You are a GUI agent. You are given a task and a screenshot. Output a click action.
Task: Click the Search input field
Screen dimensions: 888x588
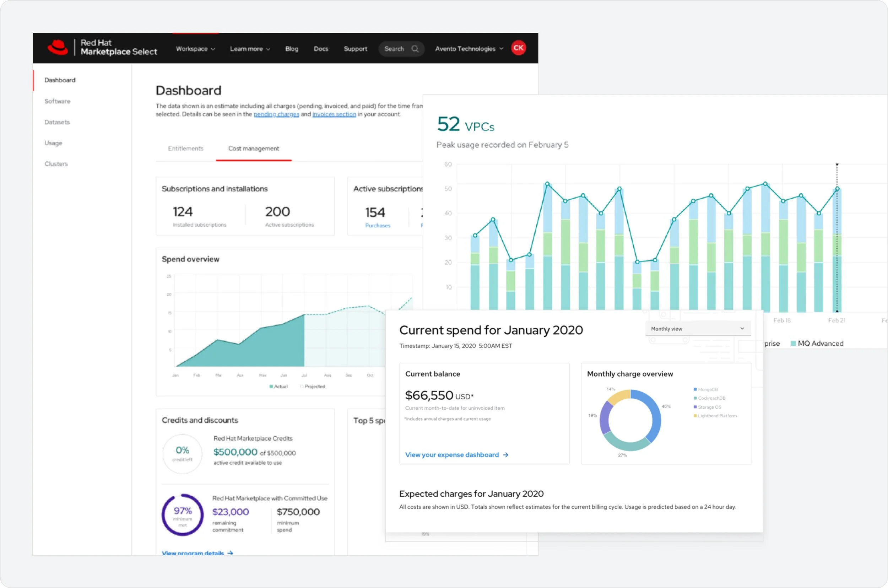401,49
